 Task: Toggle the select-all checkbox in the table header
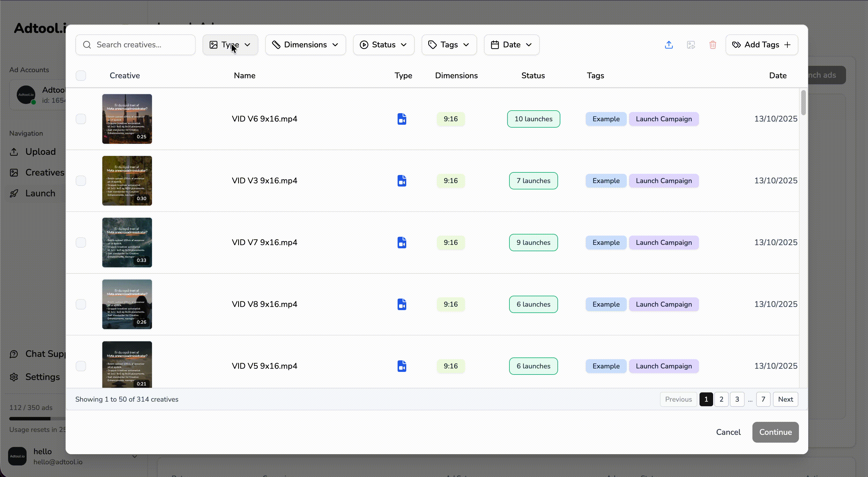81,75
